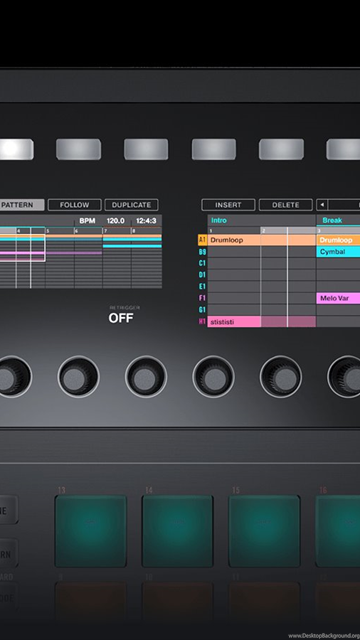
Task: Click the knob below the OFF label
Action: pos(146,377)
